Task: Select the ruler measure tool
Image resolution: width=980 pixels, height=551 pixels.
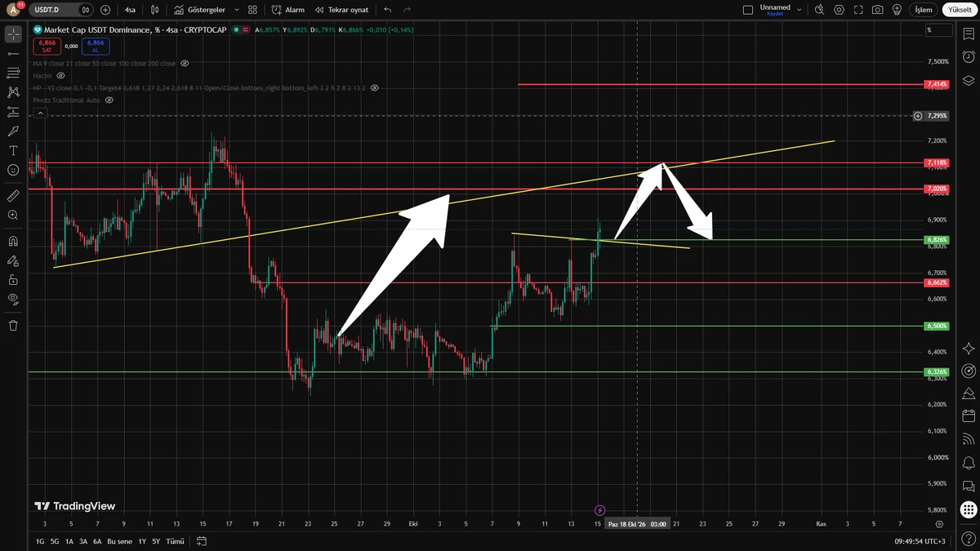Action: [13, 196]
